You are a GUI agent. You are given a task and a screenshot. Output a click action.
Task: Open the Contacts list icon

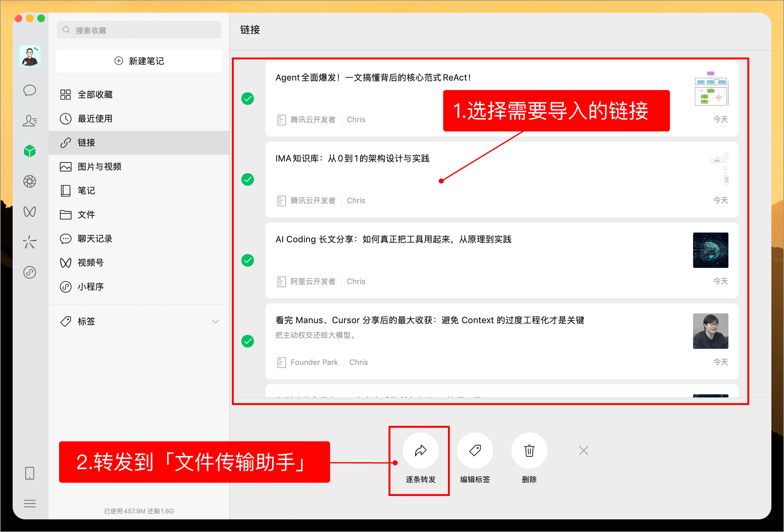tap(30, 120)
